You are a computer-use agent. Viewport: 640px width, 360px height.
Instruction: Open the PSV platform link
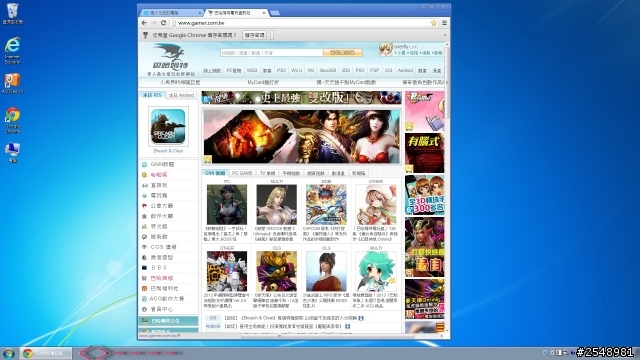pos(360,71)
